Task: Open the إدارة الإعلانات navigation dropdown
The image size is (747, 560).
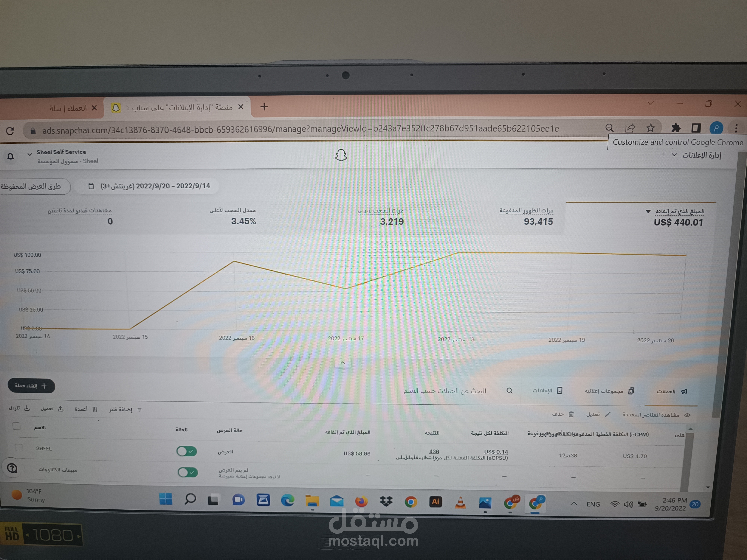Action: (697, 155)
